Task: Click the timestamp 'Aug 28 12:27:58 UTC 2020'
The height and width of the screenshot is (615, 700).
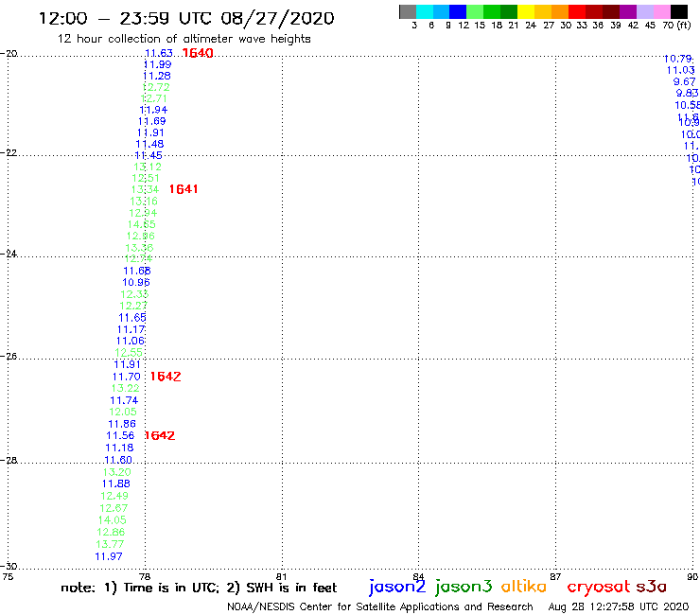Action: (x=619, y=607)
